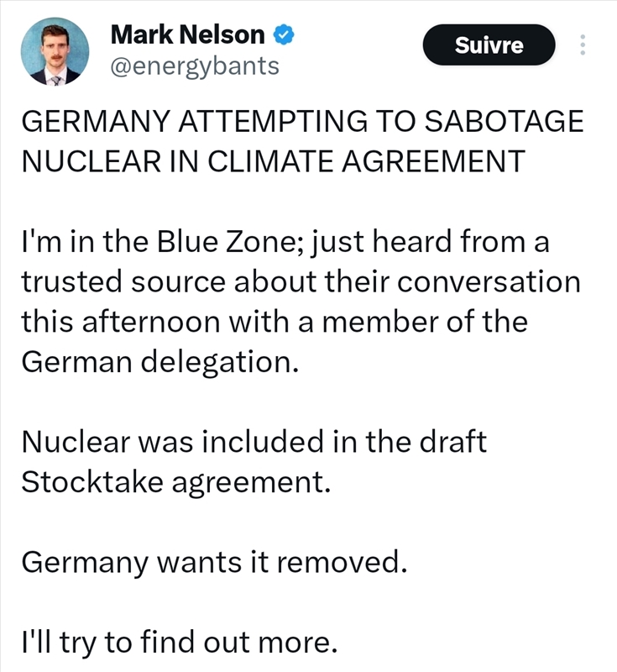
Task: Click the "trusted source about their conversation" line
Action: click(x=301, y=281)
